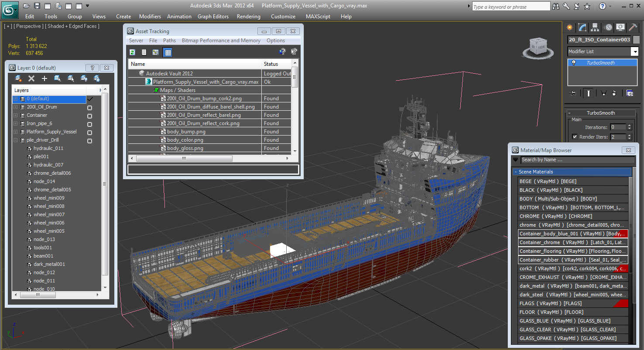Expand the Iron_pipe_6 layer tree node

(16, 124)
